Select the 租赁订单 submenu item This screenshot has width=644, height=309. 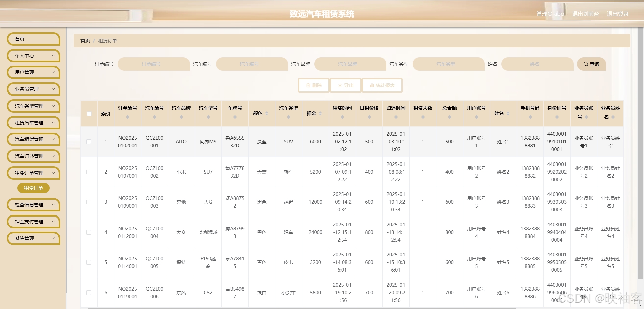[x=34, y=188]
